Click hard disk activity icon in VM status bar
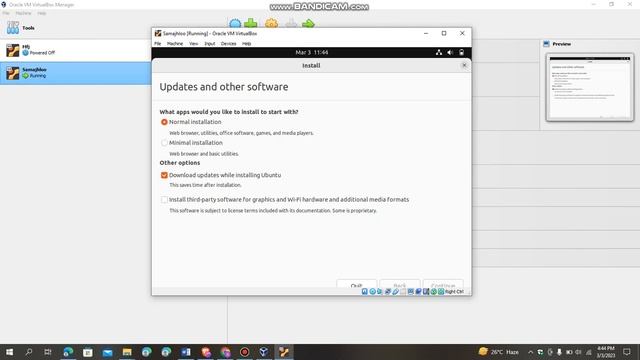This screenshot has width=640, height=360. (364, 291)
